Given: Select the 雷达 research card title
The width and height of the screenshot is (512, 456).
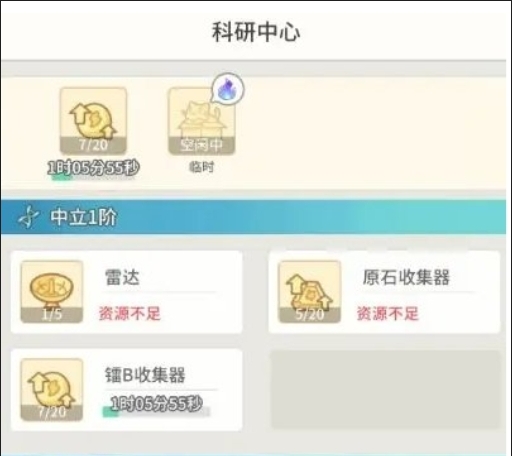Looking at the screenshot, I should [122, 277].
